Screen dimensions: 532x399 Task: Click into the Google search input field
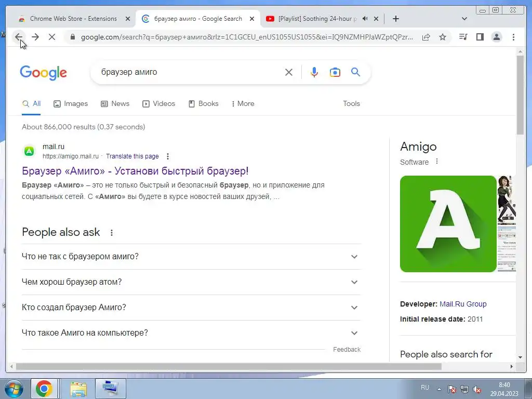point(190,72)
